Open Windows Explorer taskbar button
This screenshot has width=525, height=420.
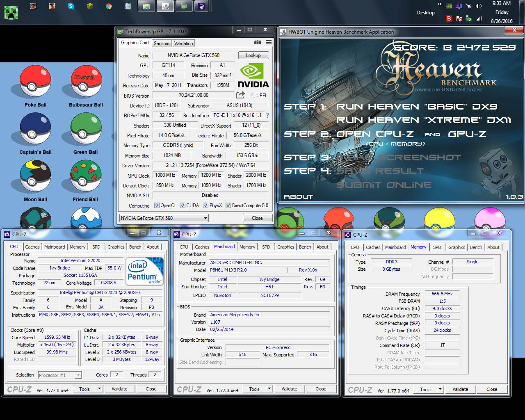coord(146,6)
